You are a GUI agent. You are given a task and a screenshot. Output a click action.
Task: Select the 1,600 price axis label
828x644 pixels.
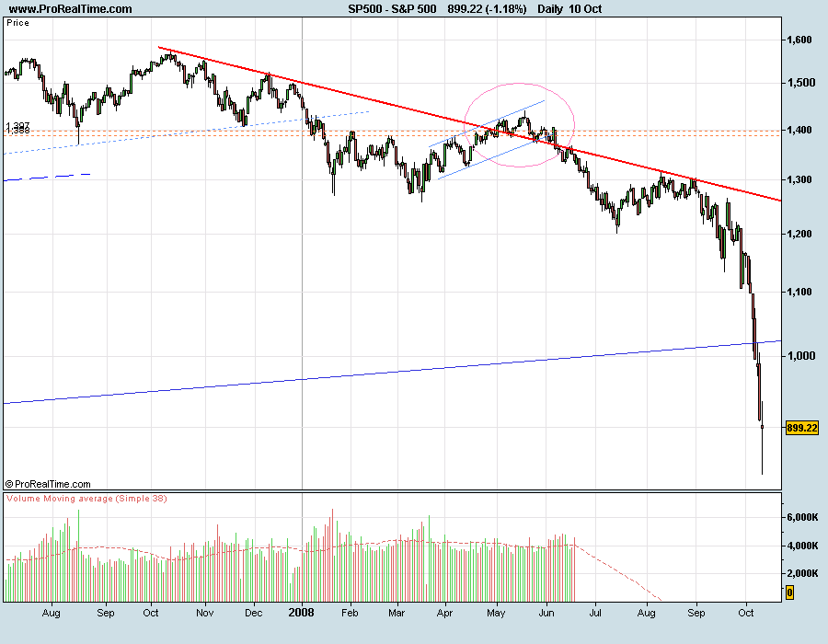click(799, 40)
